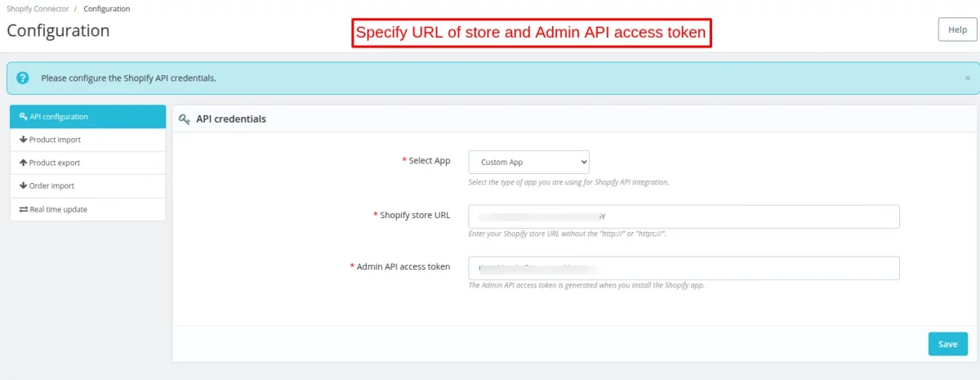The height and width of the screenshot is (380, 980).
Task: Click the down arrow icon beside Product import
Action: point(24,140)
